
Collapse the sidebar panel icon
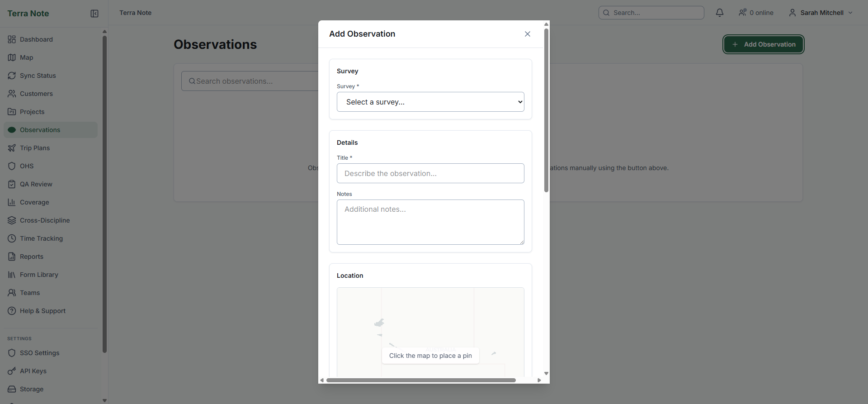click(x=94, y=14)
